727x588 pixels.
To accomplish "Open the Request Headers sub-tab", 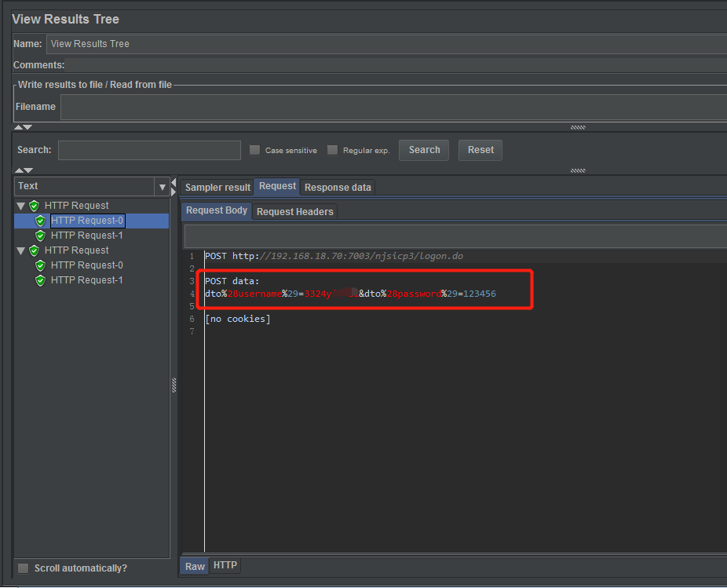I will pos(295,212).
